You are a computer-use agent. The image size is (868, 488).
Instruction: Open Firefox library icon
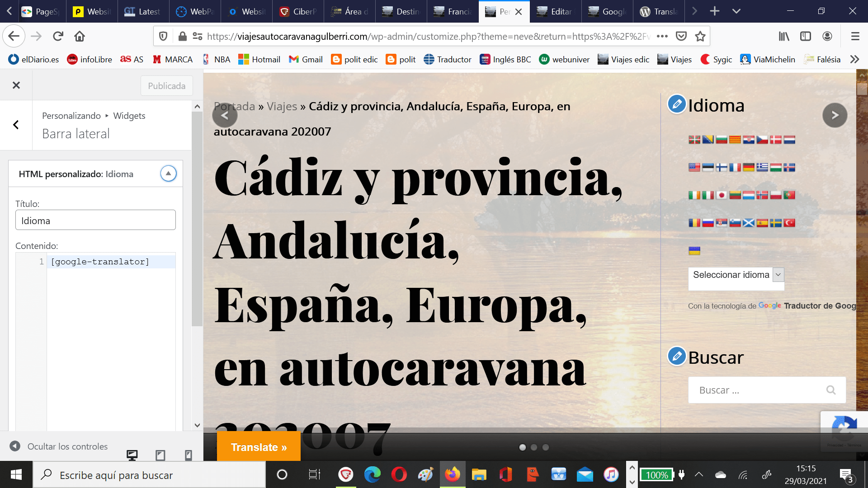[x=784, y=36]
